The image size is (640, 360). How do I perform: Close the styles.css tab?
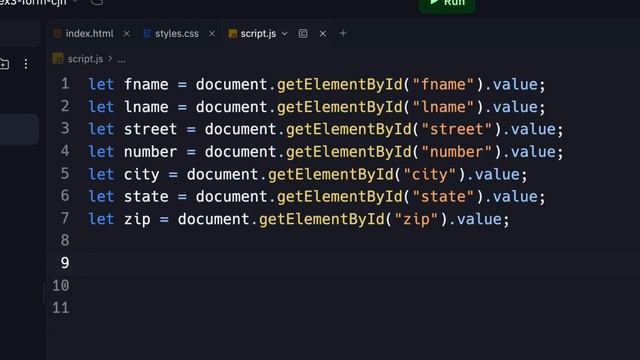(x=212, y=33)
